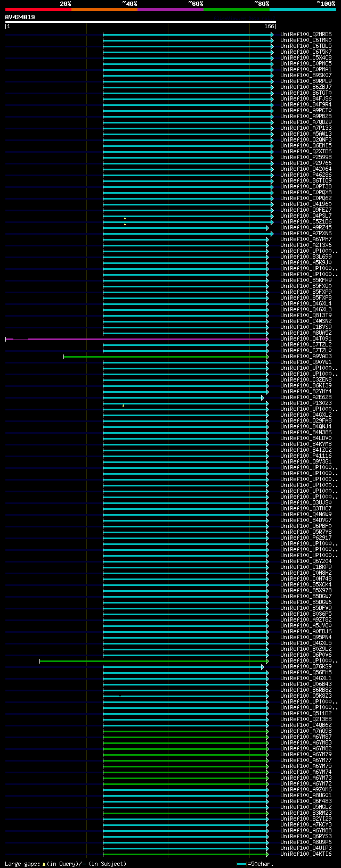Select the UniRef100_Q42064 label

306,169
